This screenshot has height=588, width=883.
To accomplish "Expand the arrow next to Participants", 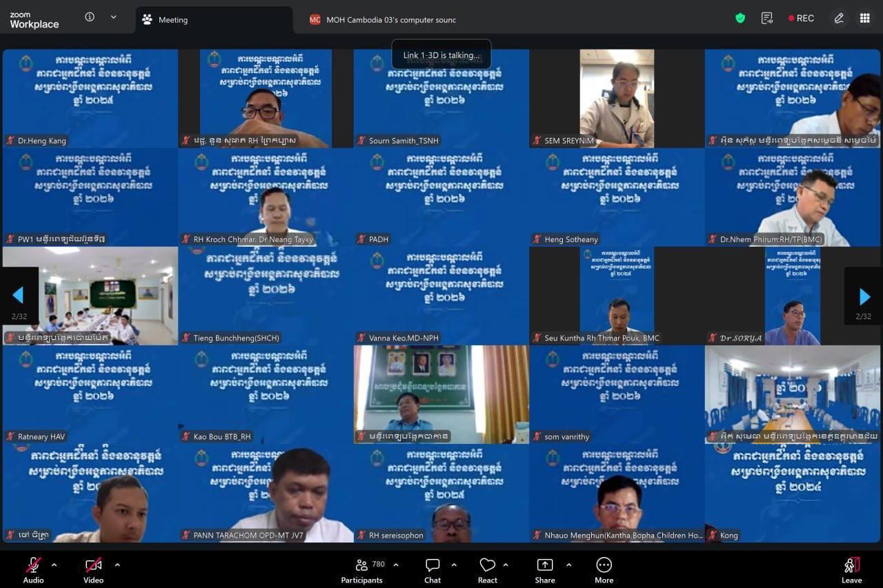I will click(396, 565).
